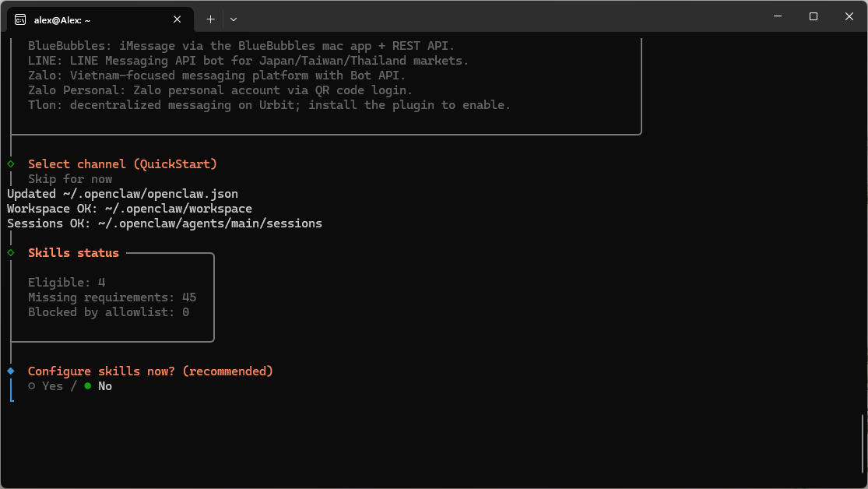Switch to the alex@Alex: ~ tab
The width and height of the screenshot is (868, 489).
coord(93,19)
